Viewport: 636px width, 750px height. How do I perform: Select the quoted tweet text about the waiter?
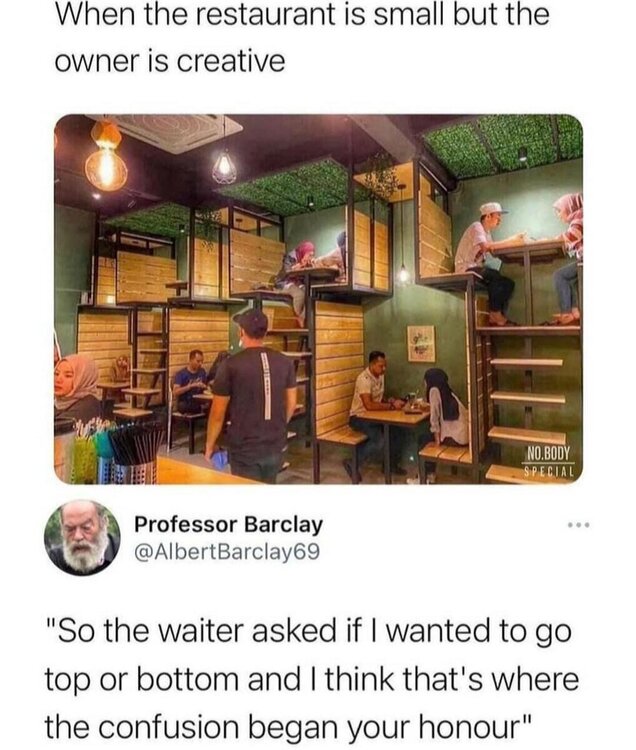click(312, 678)
